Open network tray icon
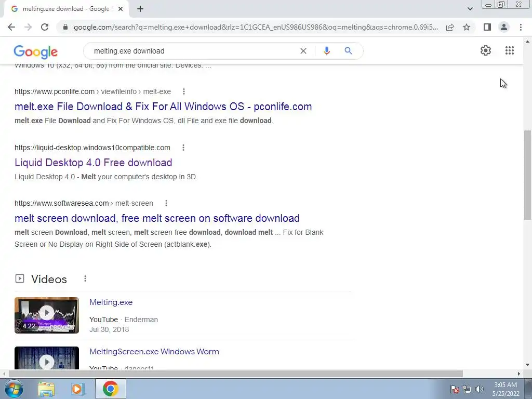532x399 pixels. [x=467, y=389]
